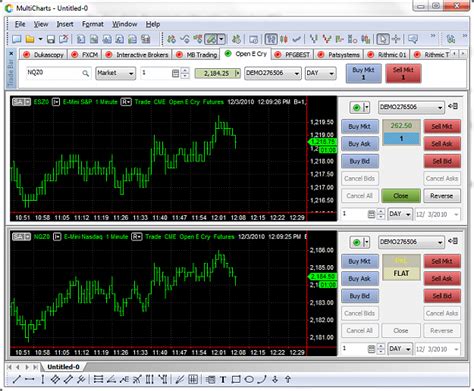Click the speech bubble comment icon
This screenshot has width=474, height=391.
click(413, 39)
